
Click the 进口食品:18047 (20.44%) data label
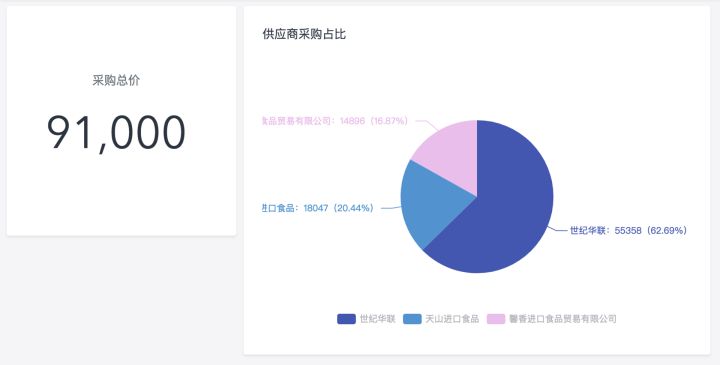(x=318, y=208)
